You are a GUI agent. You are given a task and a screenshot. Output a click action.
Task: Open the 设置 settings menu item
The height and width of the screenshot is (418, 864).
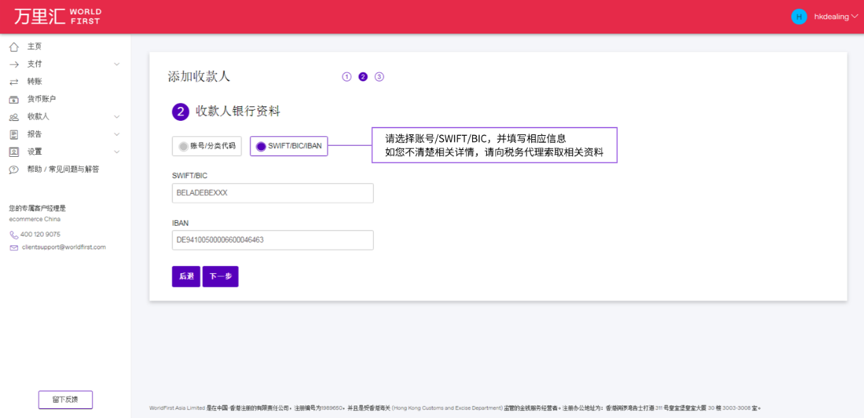tap(35, 152)
